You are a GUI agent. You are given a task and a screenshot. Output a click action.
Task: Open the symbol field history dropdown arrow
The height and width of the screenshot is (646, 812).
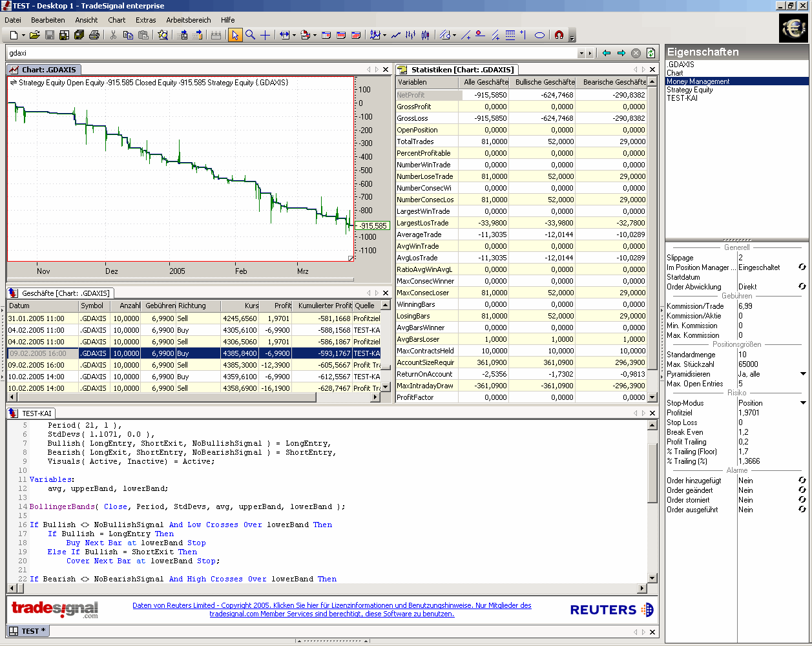coord(581,53)
